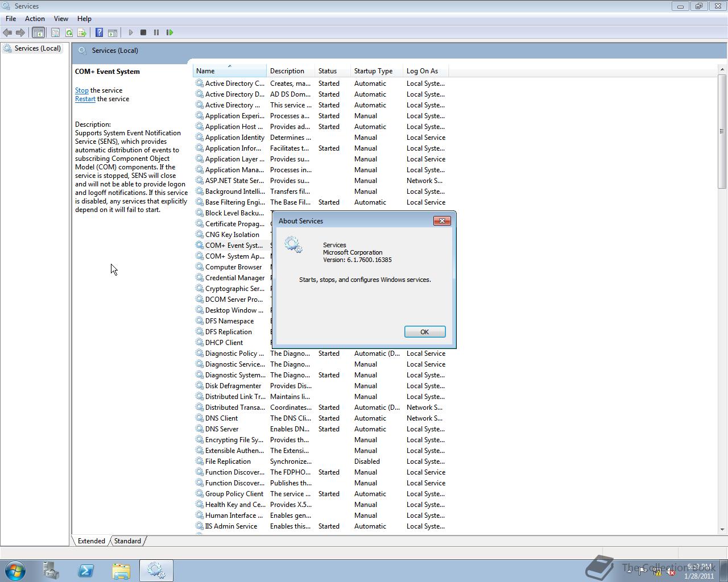728x582 pixels.
Task: Launch PowerShell from the taskbar
Action: pos(86,571)
